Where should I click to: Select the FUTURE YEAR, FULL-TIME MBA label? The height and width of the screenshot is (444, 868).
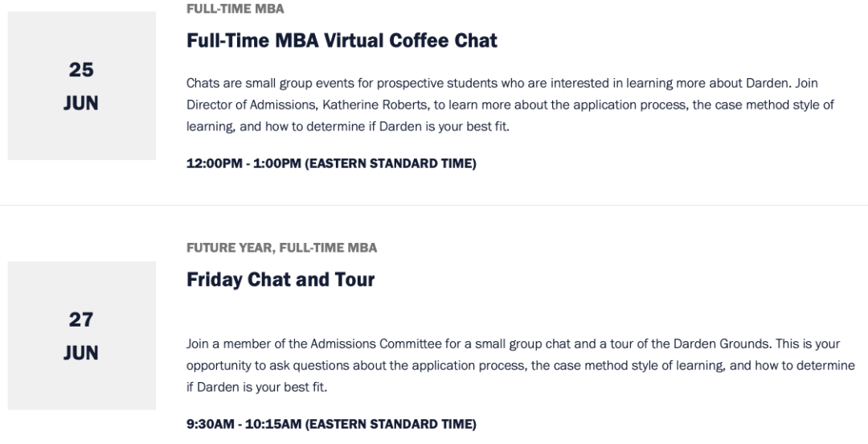(x=282, y=248)
